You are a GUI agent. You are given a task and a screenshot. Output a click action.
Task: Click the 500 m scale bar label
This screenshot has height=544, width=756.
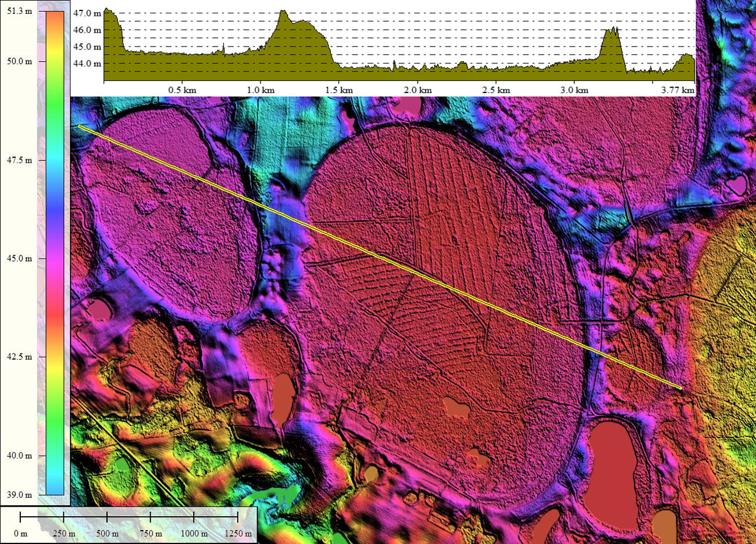[x=107, y=533]
